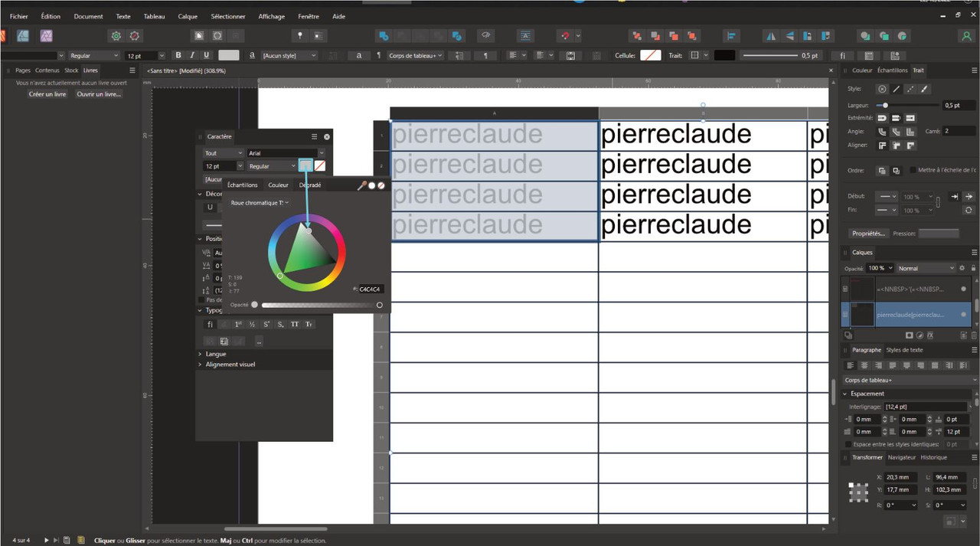Toggle underline text formatting
Viewport: 980px width, 546px height.
coord(206,55)
